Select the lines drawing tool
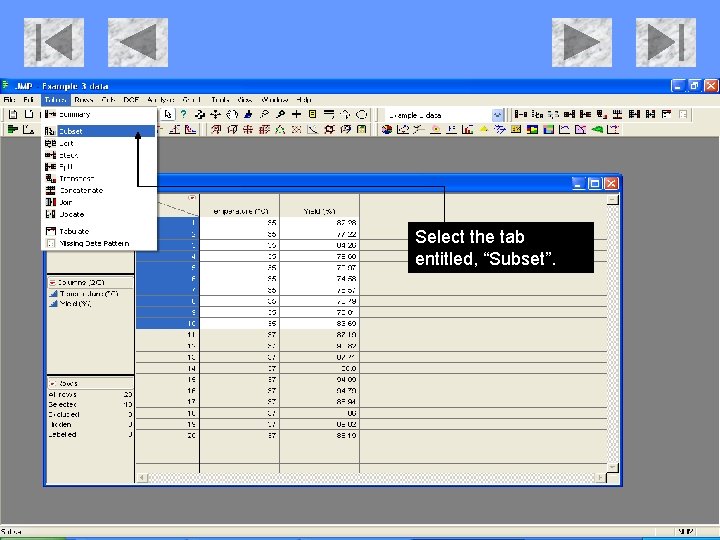Screen dimensions: 720x540 tap(329, 114)
